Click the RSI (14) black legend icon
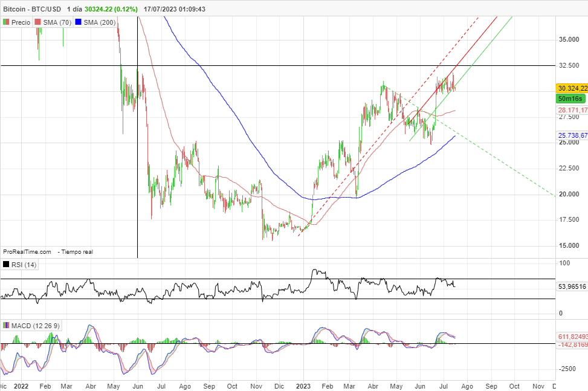 (x=6, y=264)
